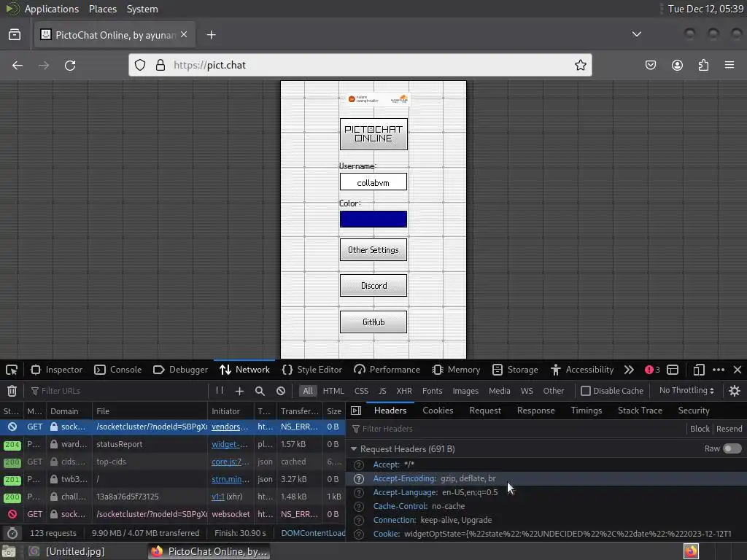The height and width of the screenshot is (560, 747).
Task: Click the Resend request button
Action: tap(729, 429)
